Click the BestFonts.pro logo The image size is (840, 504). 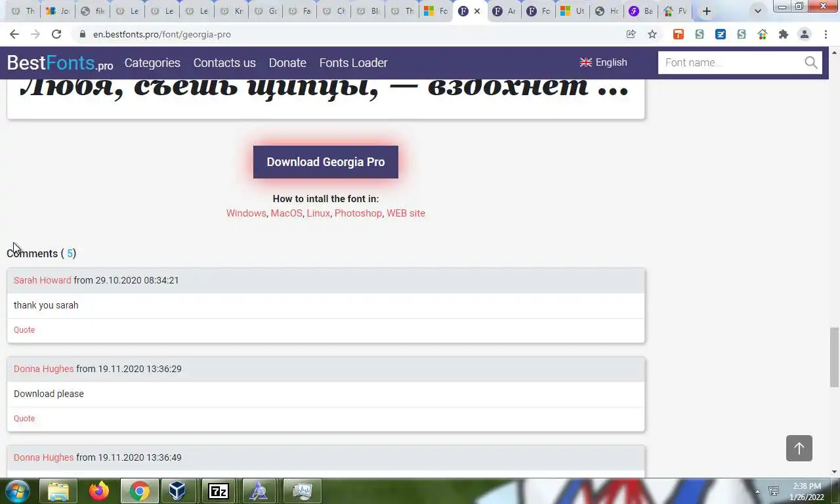coord(60,62)
